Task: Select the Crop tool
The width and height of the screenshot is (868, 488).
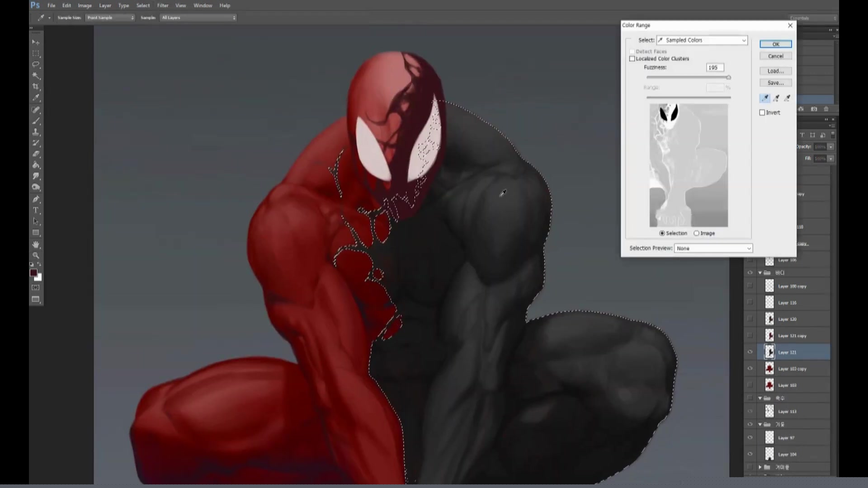Action: (36, 86)
